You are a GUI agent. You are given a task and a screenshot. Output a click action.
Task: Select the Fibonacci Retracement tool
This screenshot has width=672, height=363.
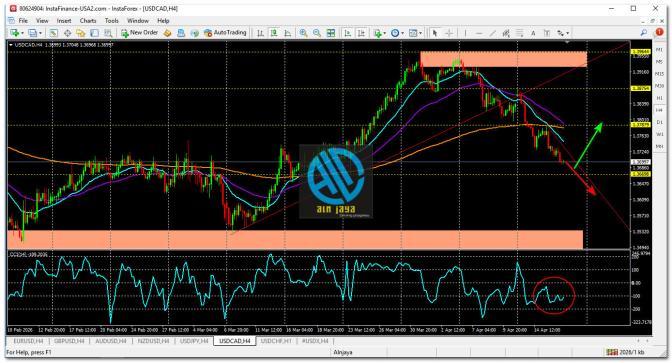coord(520,33)
